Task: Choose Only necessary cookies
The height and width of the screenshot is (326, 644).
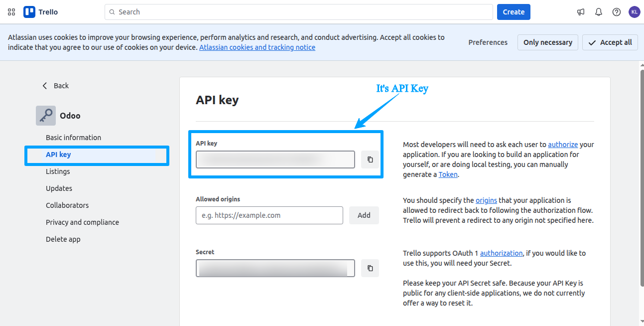Action: 548,42
